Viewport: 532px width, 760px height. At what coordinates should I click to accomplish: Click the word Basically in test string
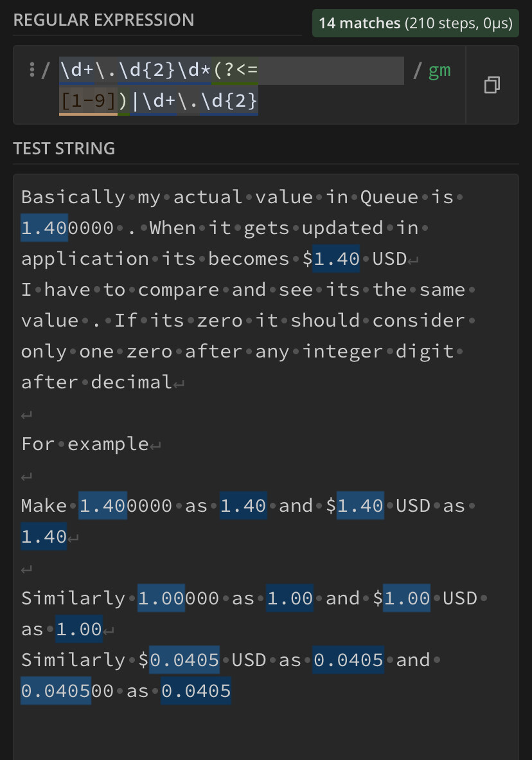pyautogui.click(x=73, y=197)
